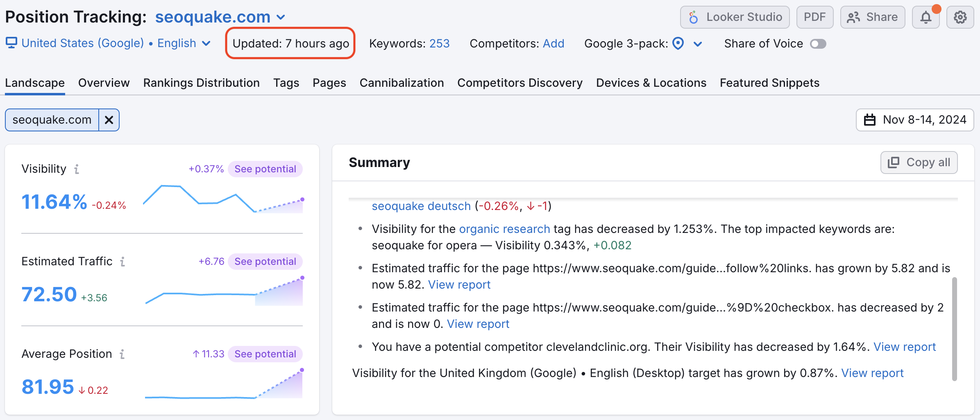See potential for Estimated Traffic
The image size is (980, 420).
(265, 262)
